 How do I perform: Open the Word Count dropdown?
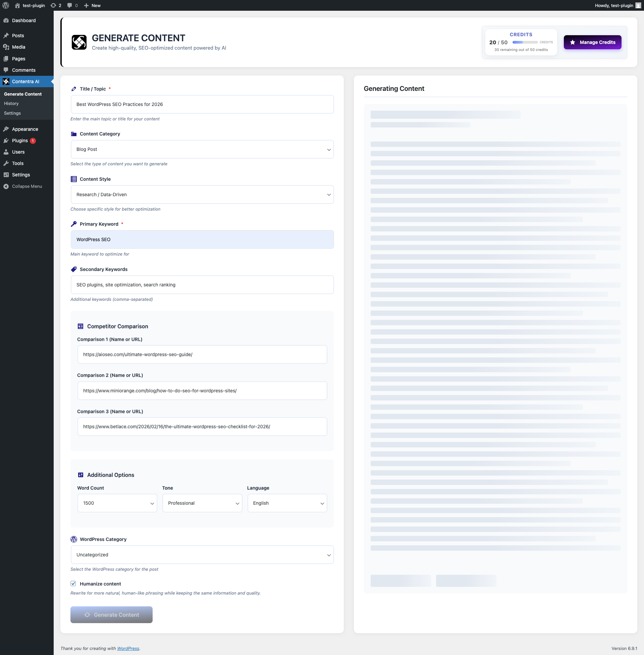pyautogui.click(x=117, y=503)
